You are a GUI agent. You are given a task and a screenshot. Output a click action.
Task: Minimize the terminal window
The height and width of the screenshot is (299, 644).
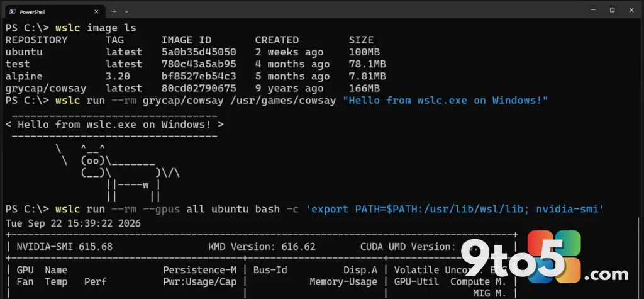[x=594, y=10]
